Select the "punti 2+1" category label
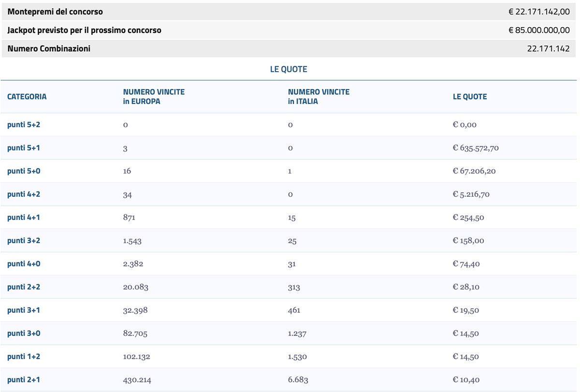The image size is (580, 392). [24, 380]
